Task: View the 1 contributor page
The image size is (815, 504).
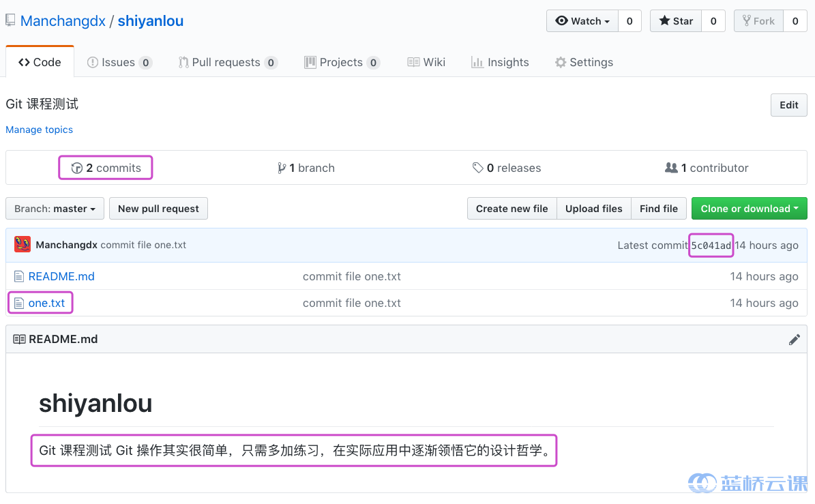Action: tap(707, 168)
